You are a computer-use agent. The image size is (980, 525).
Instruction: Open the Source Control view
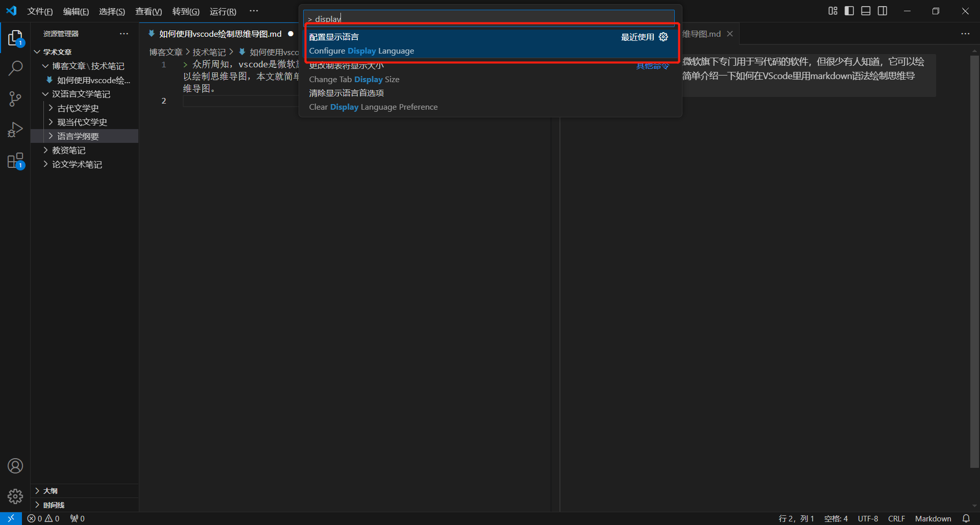15,98
